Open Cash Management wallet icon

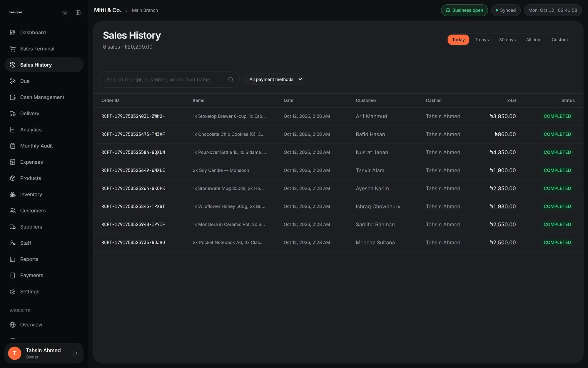point(13,97)
